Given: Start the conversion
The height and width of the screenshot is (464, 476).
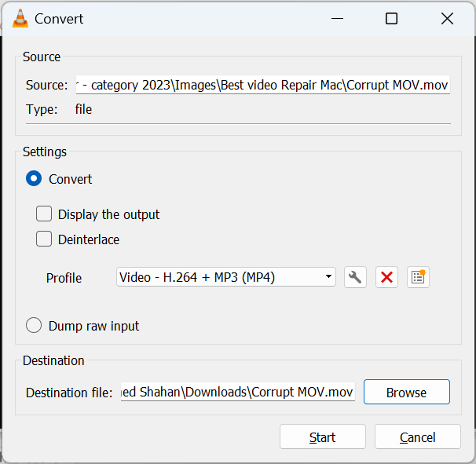Looking at the screenshot, I should [323, 437].
